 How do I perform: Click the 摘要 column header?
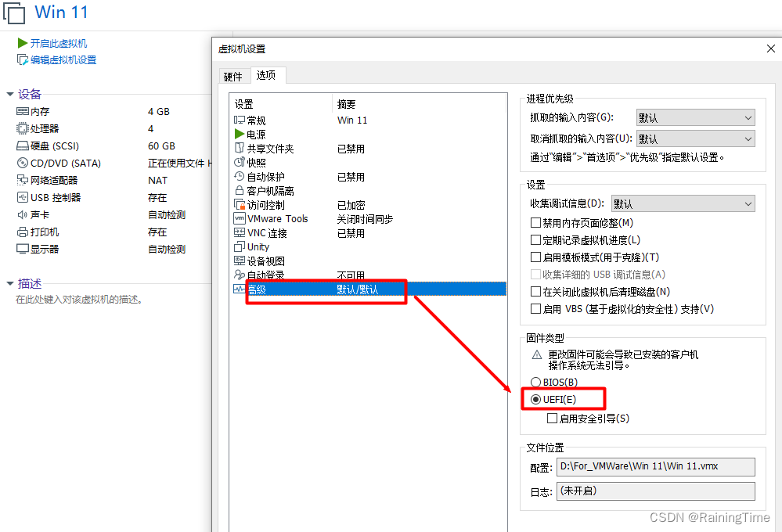(346, 104)
